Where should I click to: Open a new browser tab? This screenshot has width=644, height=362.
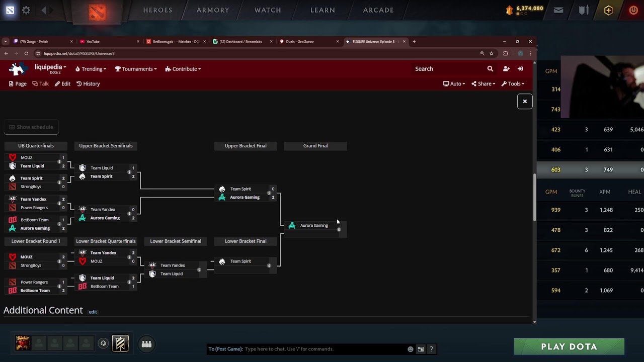pos(414,42)
